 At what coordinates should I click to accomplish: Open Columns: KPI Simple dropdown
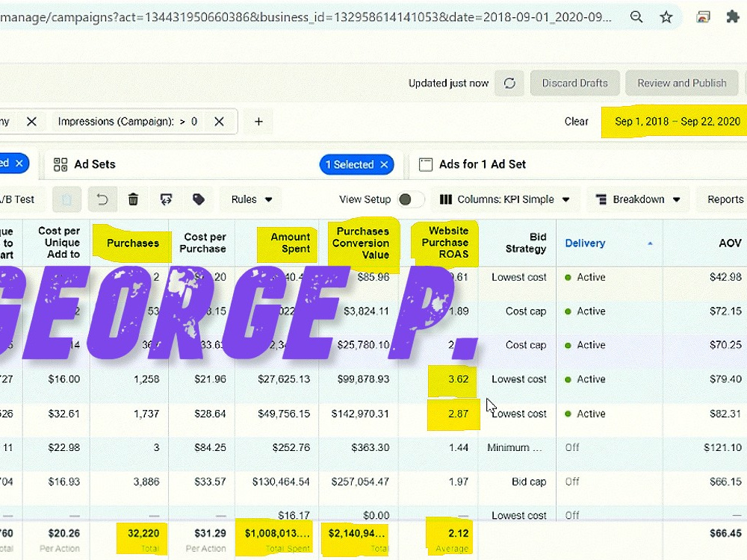point(505,199)
